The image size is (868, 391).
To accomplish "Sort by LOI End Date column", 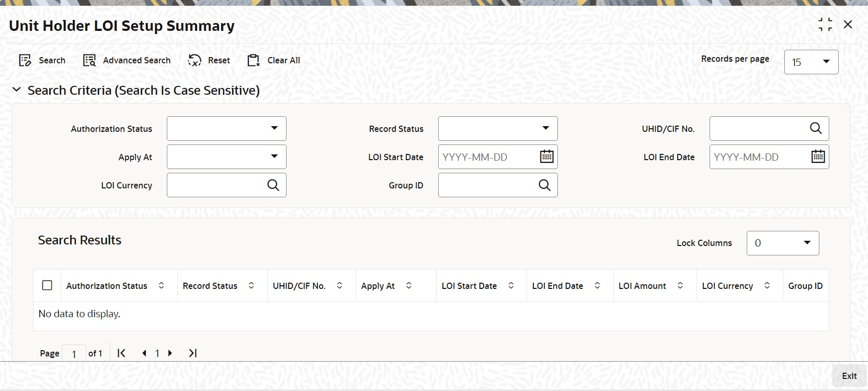I will 597,285.
